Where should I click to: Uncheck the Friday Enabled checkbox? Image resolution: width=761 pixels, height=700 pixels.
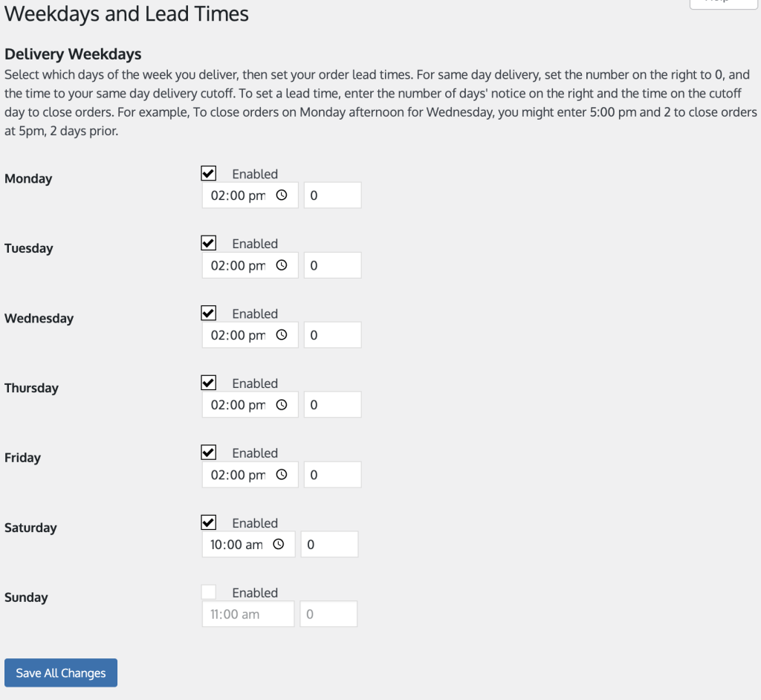209,453
